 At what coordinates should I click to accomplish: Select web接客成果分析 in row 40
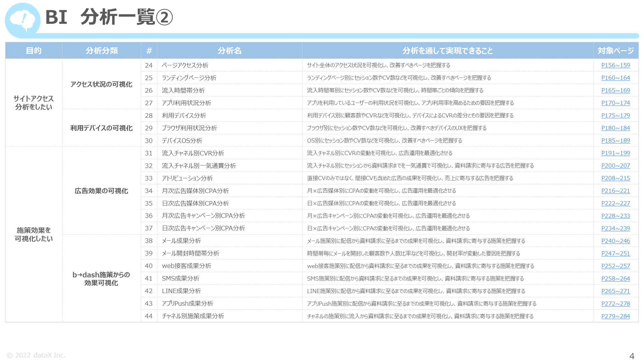(x=186, y=266)
